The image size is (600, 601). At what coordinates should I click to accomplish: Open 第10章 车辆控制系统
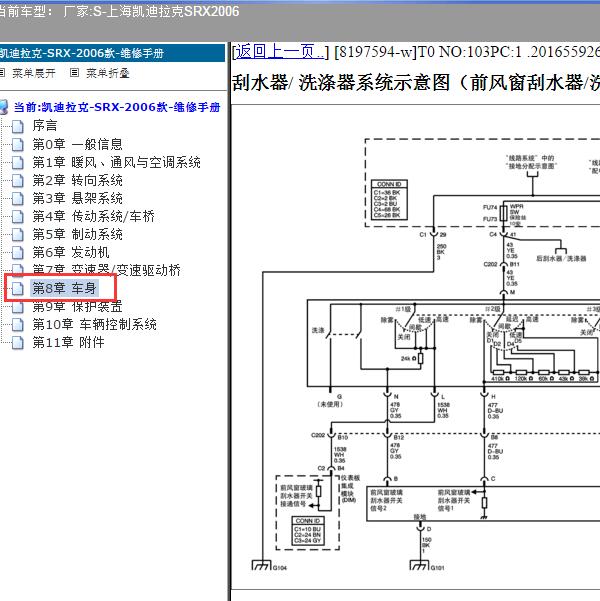94,325
